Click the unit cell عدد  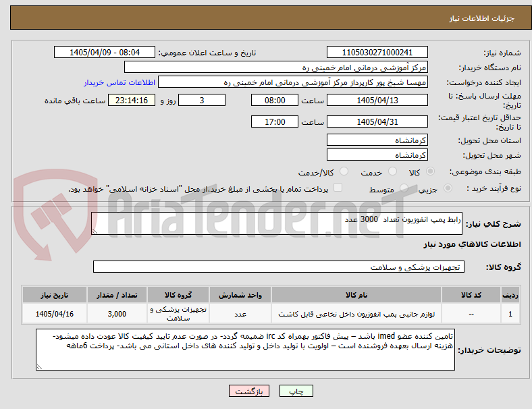[x=240, y=314]
